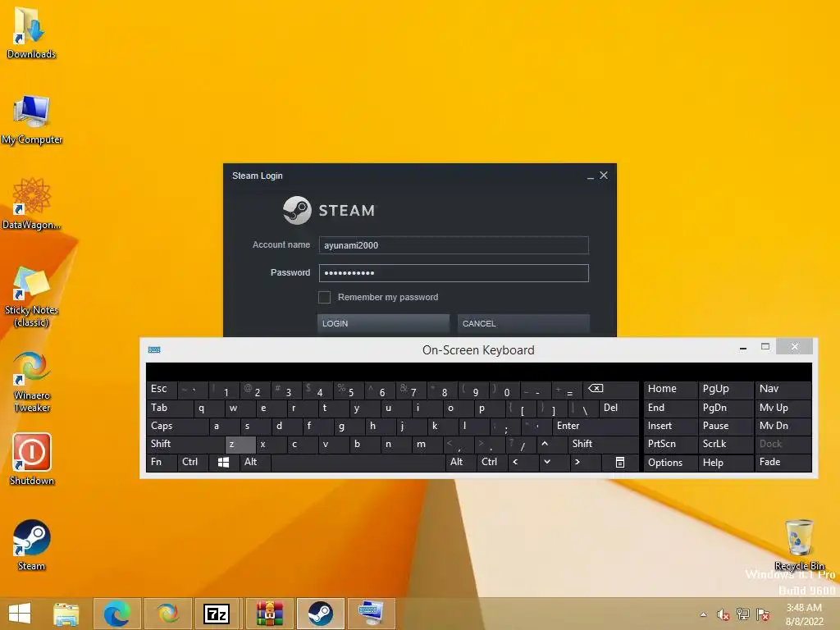
Task: Open the Recycle Bin
Action: click(x=799, y=545)
